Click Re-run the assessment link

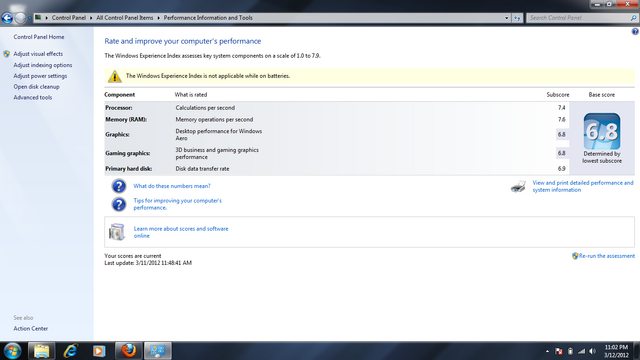607,256
